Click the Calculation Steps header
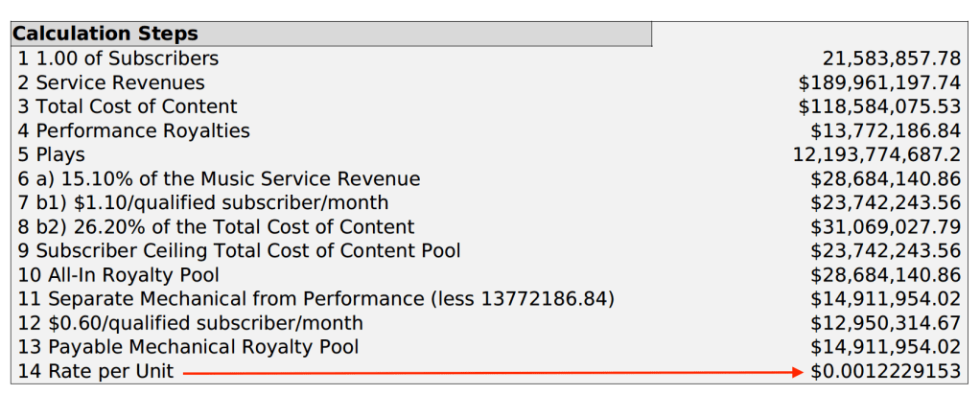The height and width of the screenshot is (395, 980). 105,34
